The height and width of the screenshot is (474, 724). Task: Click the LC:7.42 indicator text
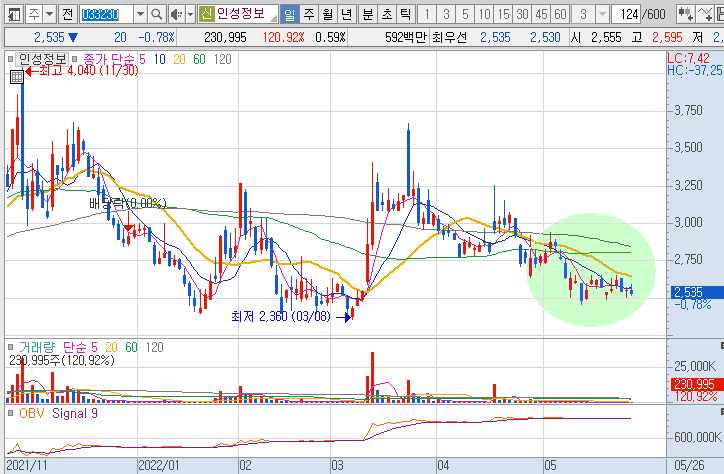pyautogui.click(x=688, y=58)
